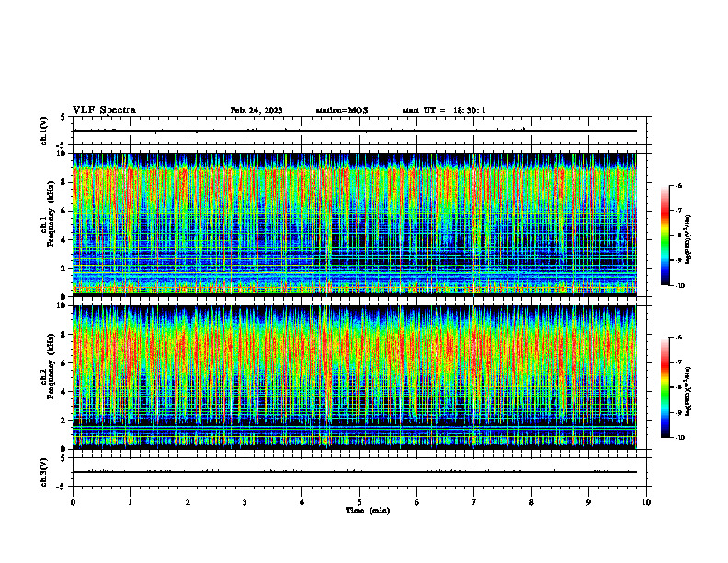
Task: Click the ch.1 spectrogram "2" kHz tick
Action: 64,269
